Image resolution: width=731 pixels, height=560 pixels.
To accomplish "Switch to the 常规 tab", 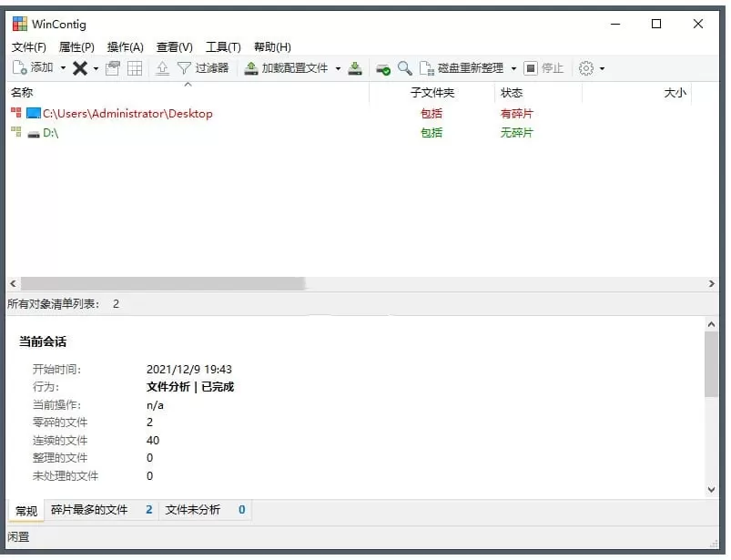I will coord(26,511).
